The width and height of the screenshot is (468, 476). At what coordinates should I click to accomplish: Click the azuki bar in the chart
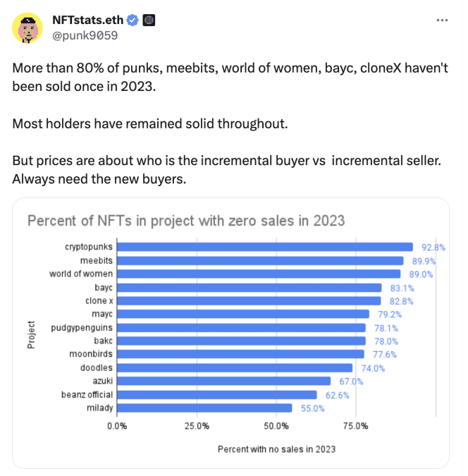(223, 381)
